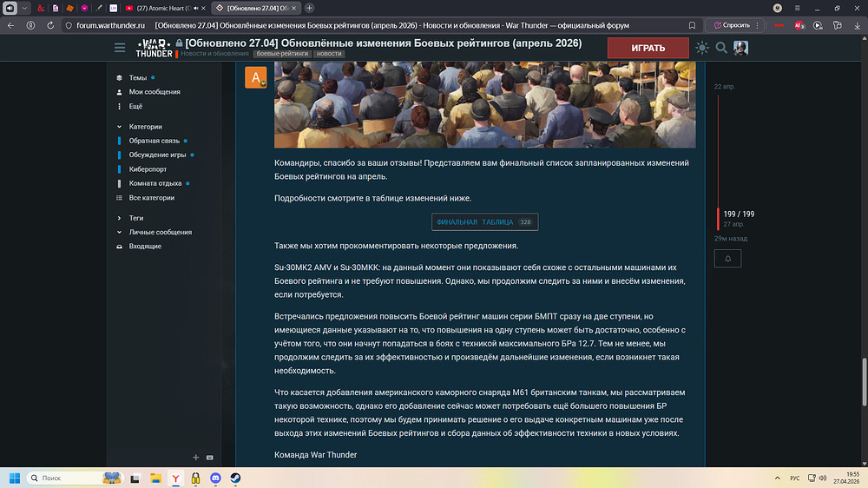Click the 199 / 199 post counter
The image size is (868, 488).
(739, 214)
